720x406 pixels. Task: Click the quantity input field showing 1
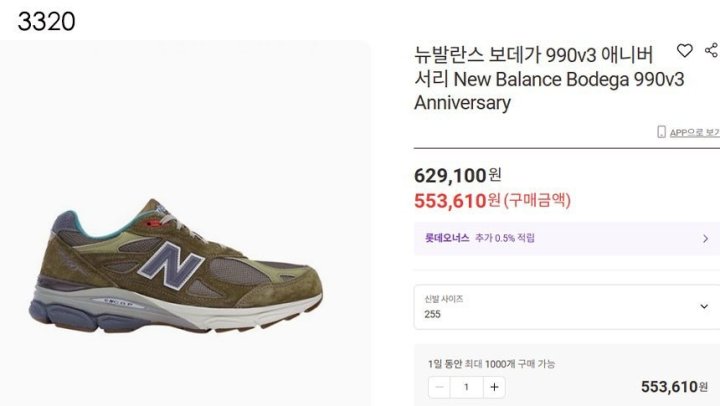tap(466, 387)
